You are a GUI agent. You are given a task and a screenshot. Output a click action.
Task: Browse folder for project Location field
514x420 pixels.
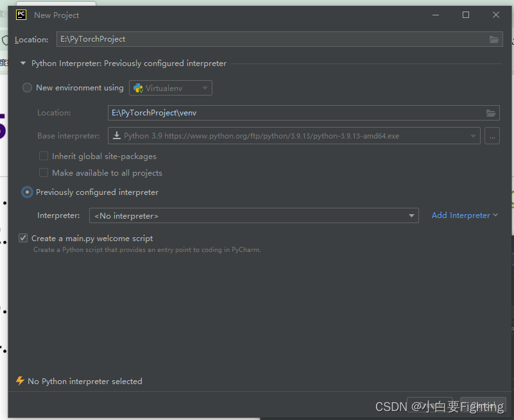pos(494,39)
